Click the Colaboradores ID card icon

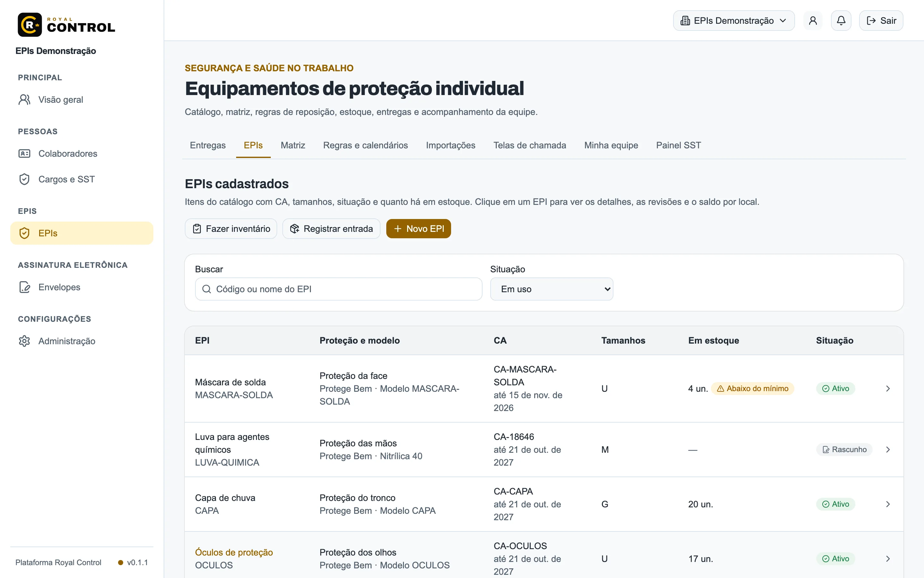(24, 154)
